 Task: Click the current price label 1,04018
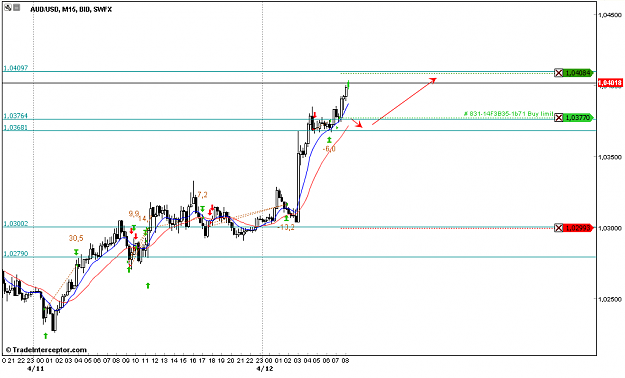[x=610, y=83]
